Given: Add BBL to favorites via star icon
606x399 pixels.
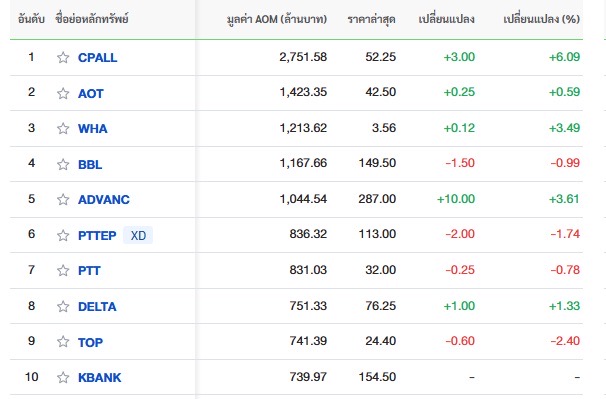Looking at the screenshot, I should [63, 164].
